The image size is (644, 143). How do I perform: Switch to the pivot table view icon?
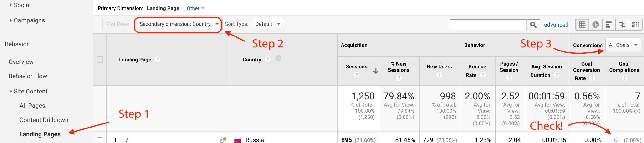point(635,25)
